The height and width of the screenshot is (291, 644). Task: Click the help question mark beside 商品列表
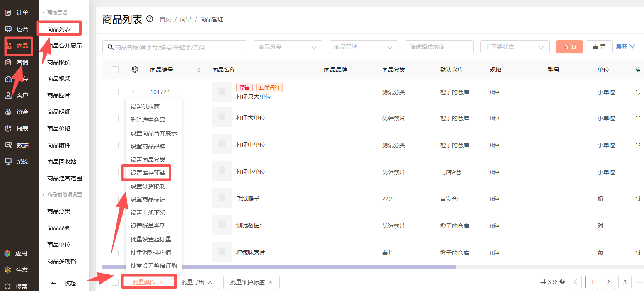click(150, 19)
